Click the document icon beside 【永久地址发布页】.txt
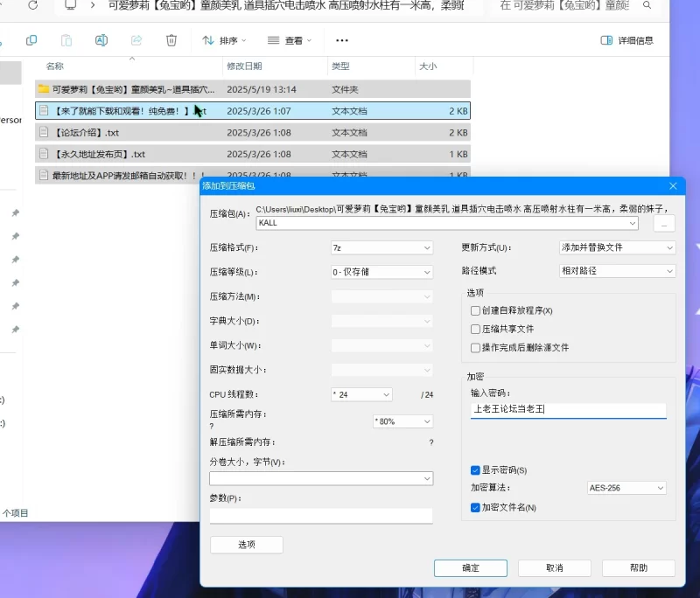This screenshot has width=700, height=598. pos(43,154)
